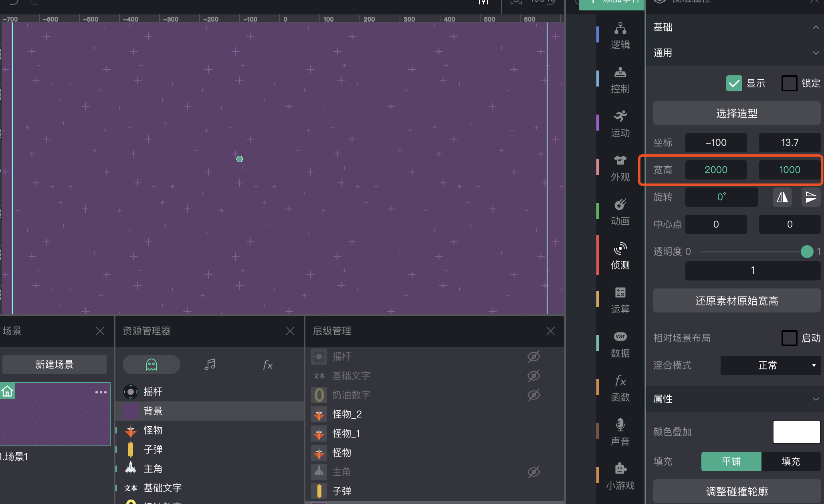
Task: Open the 动画 block category
Action: pyautogui.click(x=620, y=212)
